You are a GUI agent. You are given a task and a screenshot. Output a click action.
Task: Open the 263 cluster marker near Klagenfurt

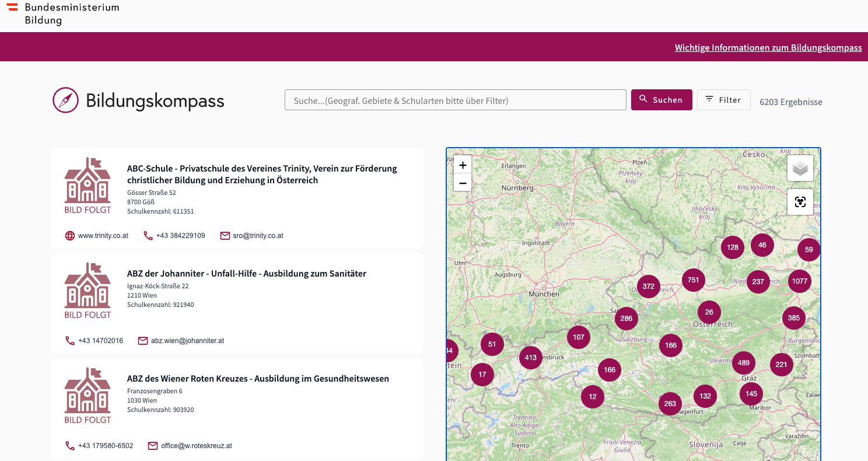click(x=670, y=404)
